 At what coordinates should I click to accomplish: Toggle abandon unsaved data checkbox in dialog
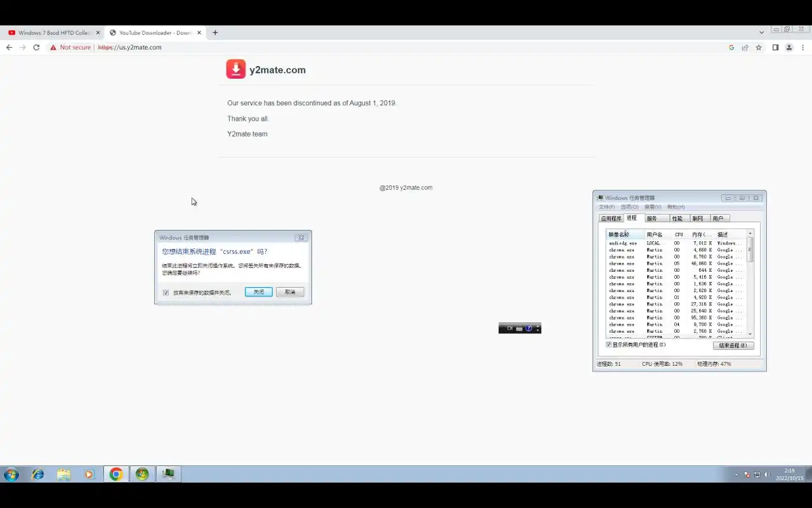(166, 293)
